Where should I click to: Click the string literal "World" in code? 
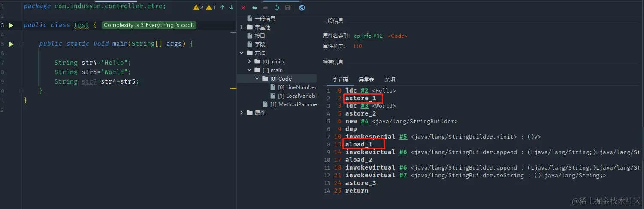point(114,72)
